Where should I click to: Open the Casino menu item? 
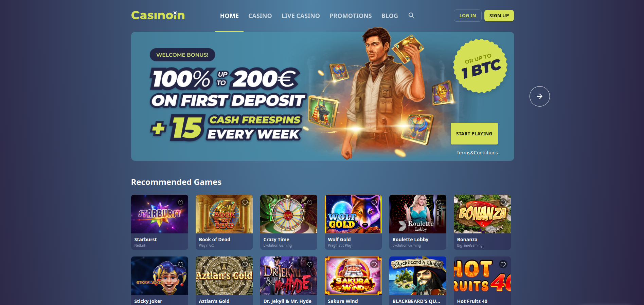[x=260, y=16]
